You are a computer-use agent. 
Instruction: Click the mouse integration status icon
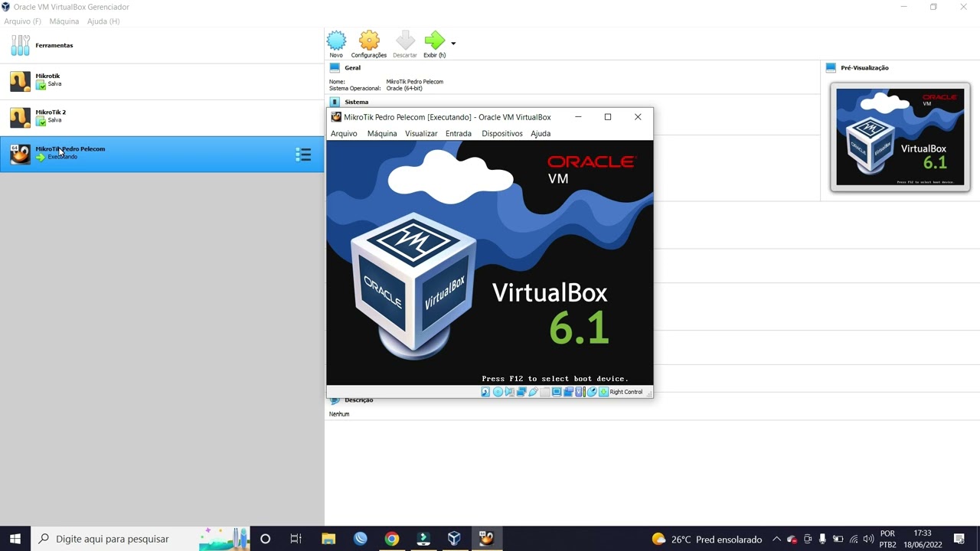592,392
